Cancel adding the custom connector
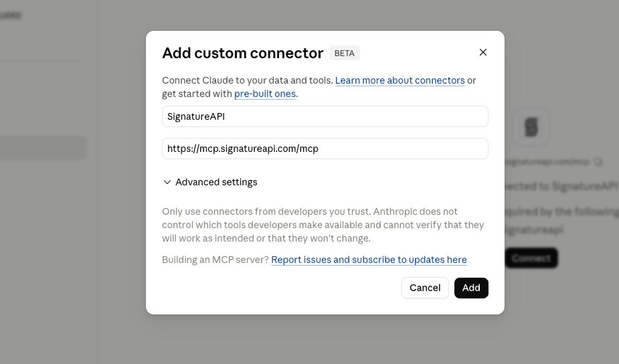 [x=425, y=288]
